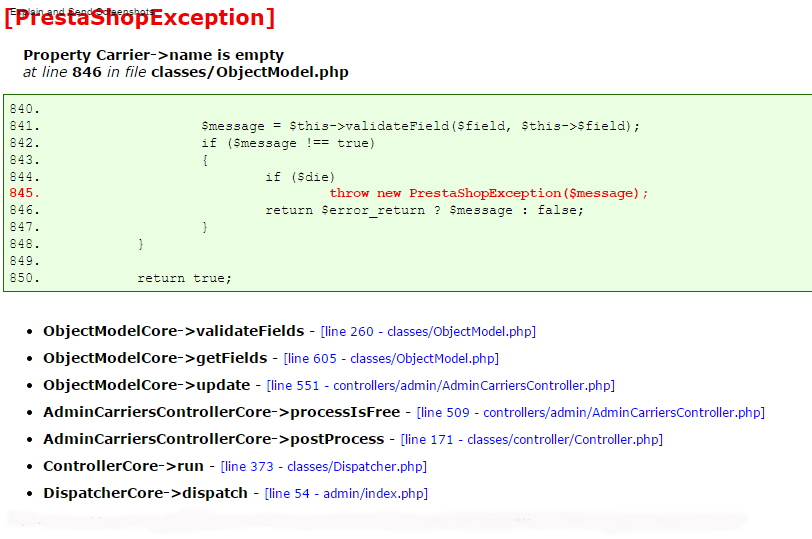812x539 pixels.
Task: Open link line 260 classes/ObjectModel.php
Action: pyautogui.click(x=428, y=331)
